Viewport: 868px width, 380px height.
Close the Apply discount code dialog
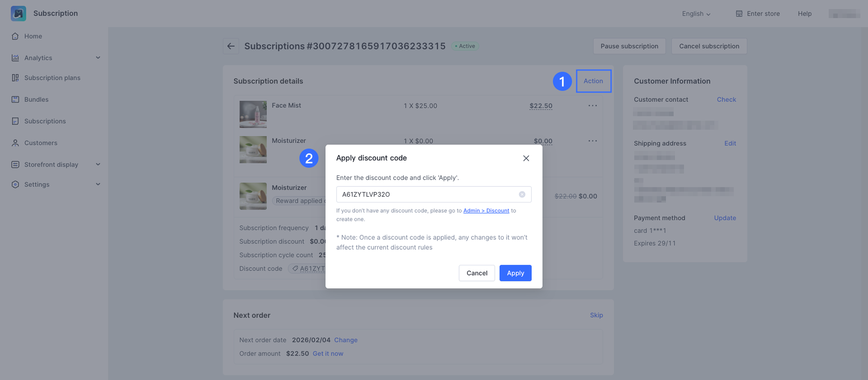click(x=526, y=158)
